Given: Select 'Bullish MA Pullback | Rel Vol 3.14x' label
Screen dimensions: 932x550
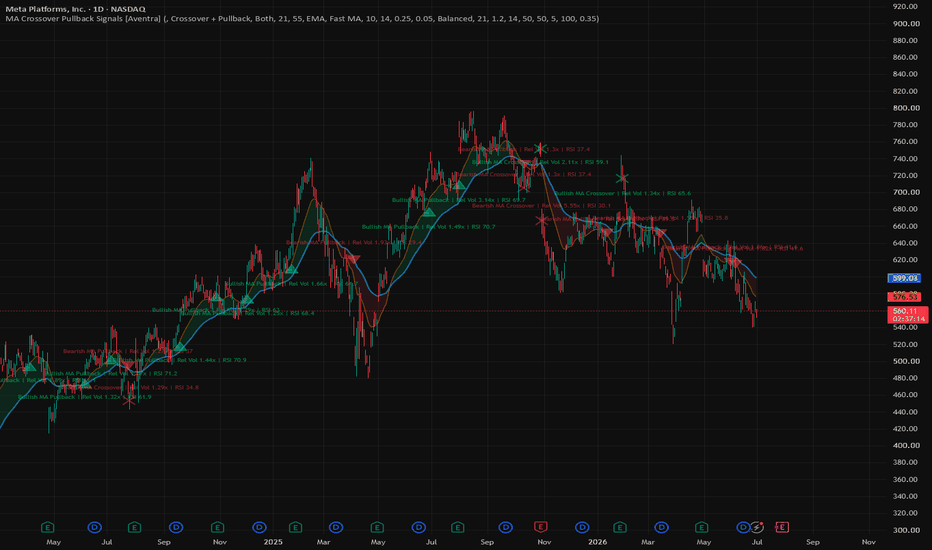Looking at the screenshot, I should coord(458,200).
